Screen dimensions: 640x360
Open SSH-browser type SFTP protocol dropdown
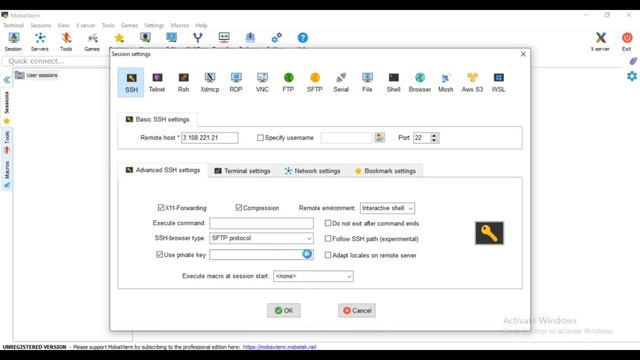pyautogui.click(x=262, y=238)
